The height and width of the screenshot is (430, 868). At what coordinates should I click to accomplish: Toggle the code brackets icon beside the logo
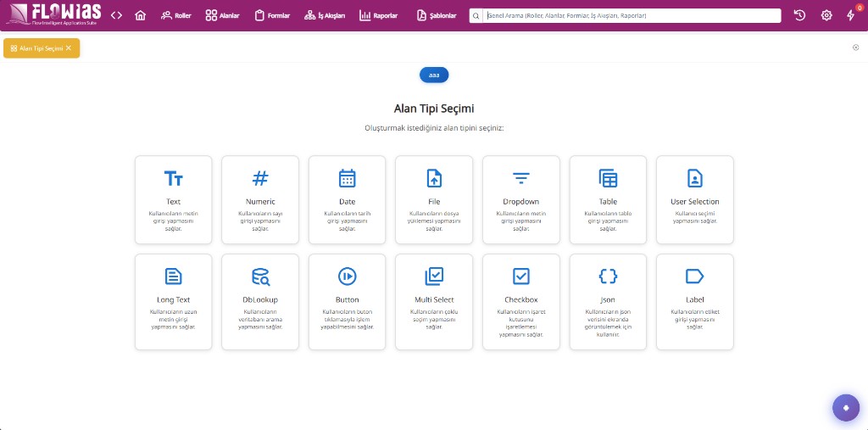point(116,15)
